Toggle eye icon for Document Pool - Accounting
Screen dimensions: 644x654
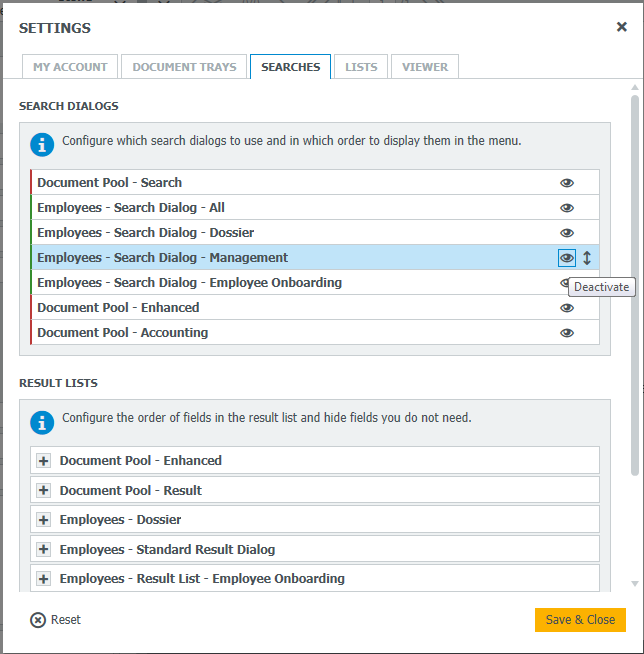(x=567, y=333)
